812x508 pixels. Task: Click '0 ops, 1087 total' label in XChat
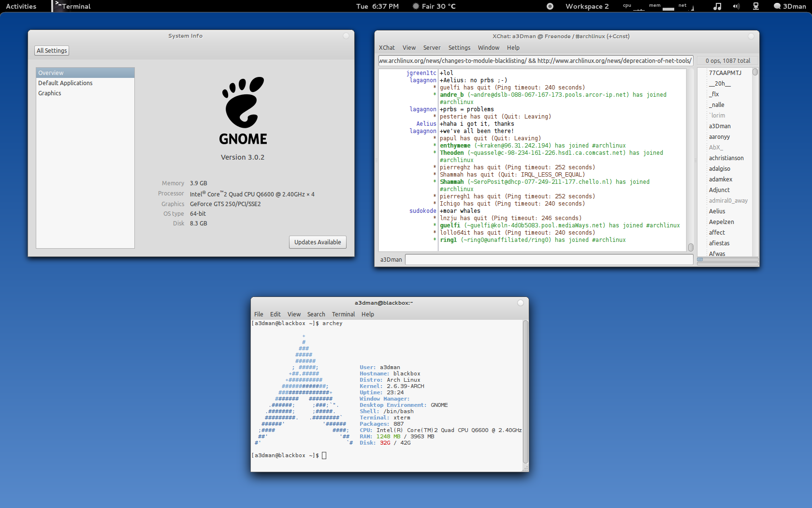(727, 60)
